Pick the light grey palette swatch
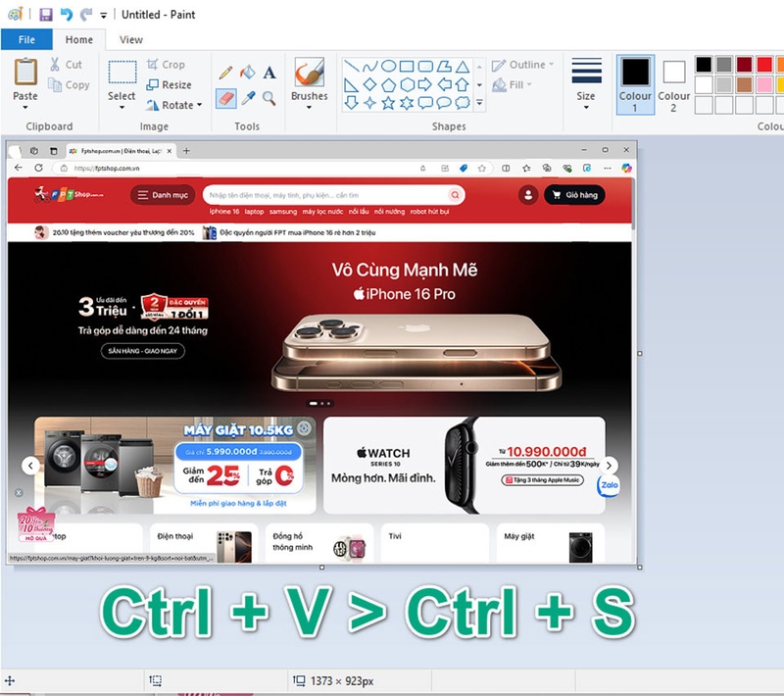This screenshot has width=784, height=696. pyautogui.click(x=724, y=85)
